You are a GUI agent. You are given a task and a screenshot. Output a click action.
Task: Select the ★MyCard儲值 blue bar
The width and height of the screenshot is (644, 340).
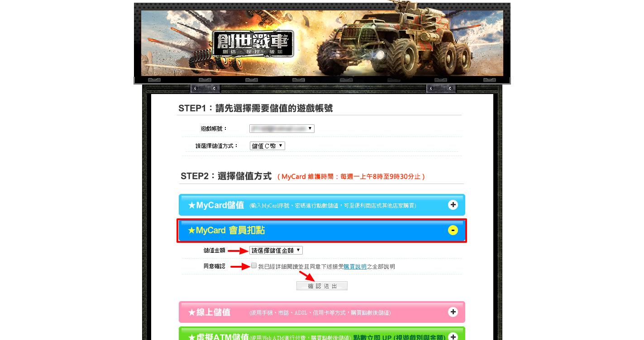coord(322,205)
